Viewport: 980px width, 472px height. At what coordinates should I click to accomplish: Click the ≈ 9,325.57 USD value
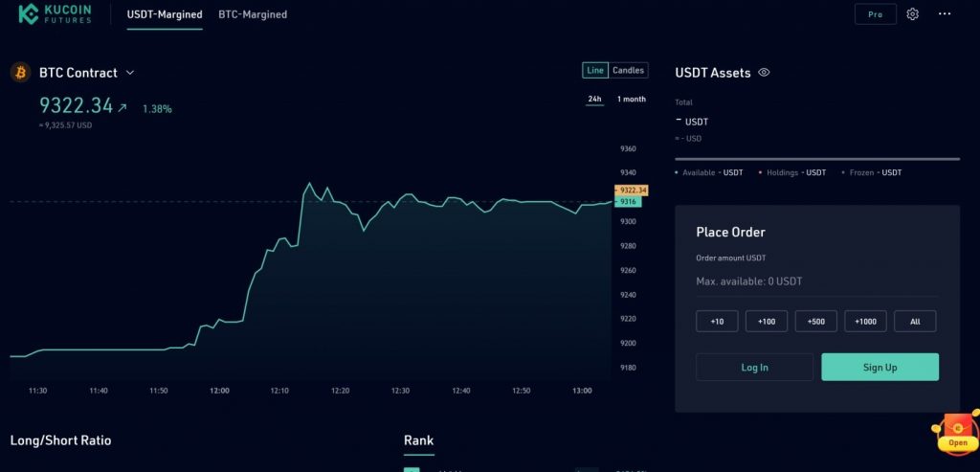click(65, 125)
